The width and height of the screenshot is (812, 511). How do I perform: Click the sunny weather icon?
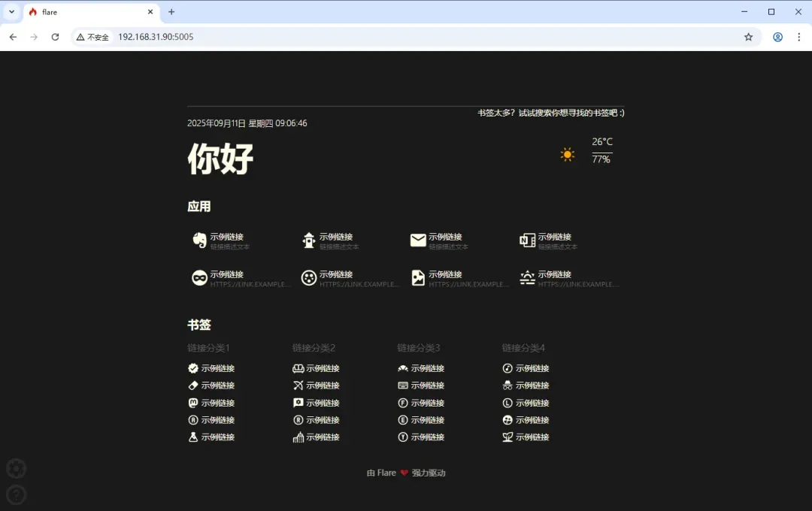point(568,155)
